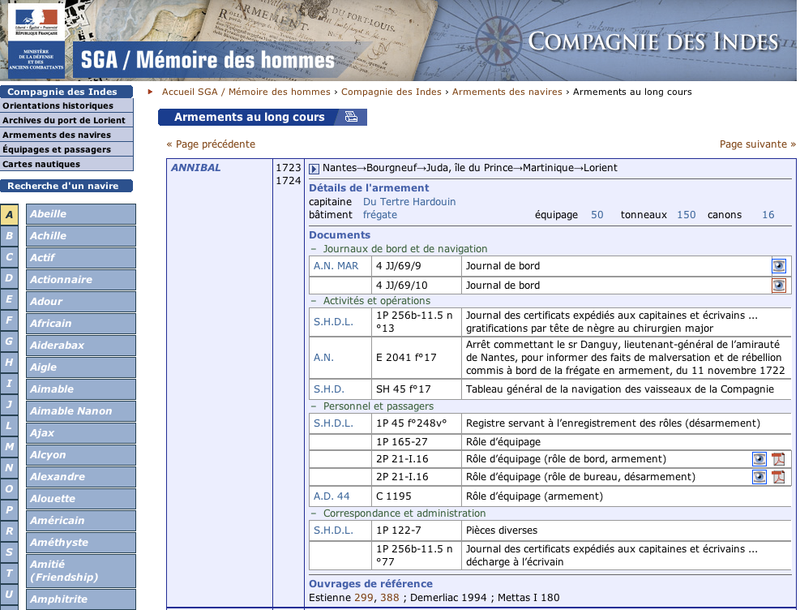The height and width of the screenshot is (610, 800).
Task: View image of rôle de bord, armement
Action: [x=759, y=459]
